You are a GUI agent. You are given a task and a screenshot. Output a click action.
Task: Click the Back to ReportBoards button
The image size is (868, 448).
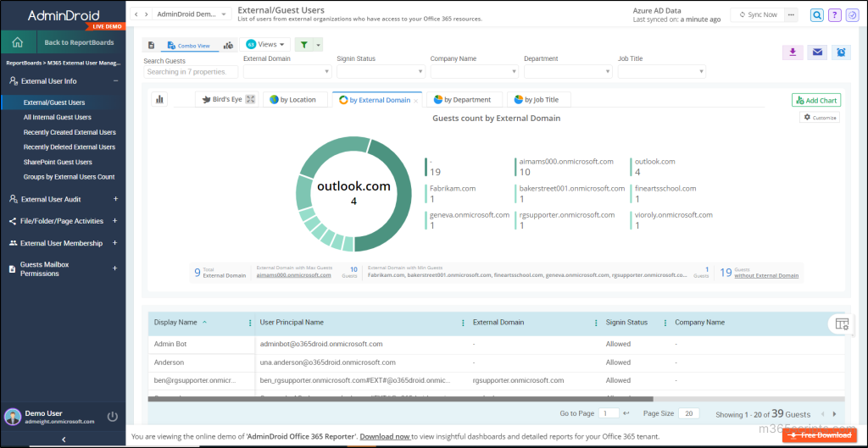[x=81, y=42]
